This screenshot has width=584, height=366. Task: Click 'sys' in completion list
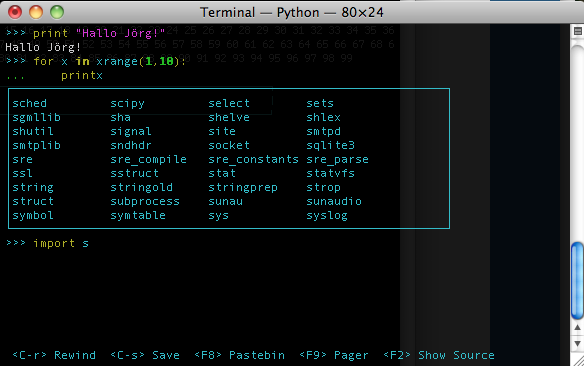(218, 216)
